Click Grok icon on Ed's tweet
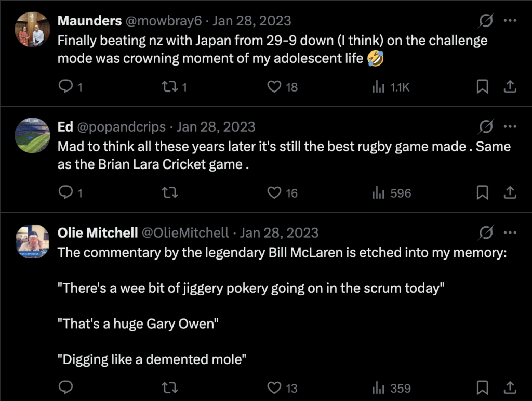This screenshot has height=401, width=532. [x=486, y=127]
